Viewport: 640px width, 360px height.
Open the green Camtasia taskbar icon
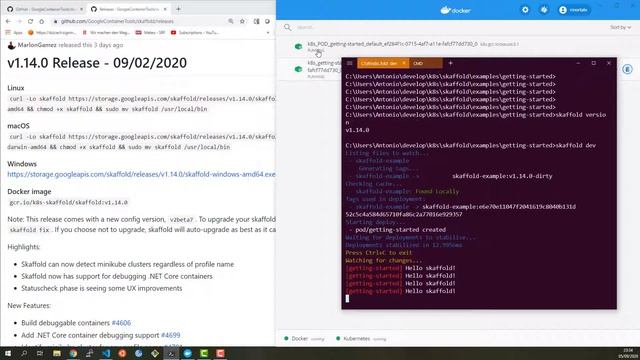(204, 353)
